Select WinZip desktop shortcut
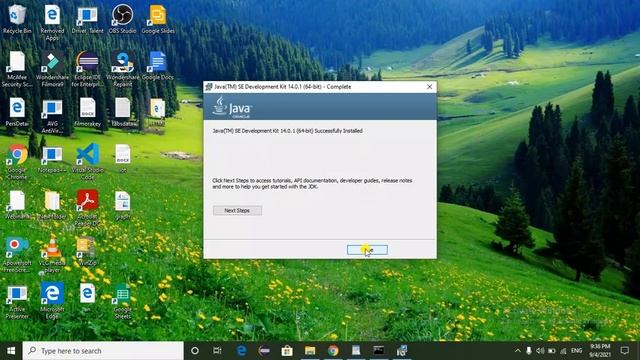The image size is (640, 360). [x=87, y=251]
